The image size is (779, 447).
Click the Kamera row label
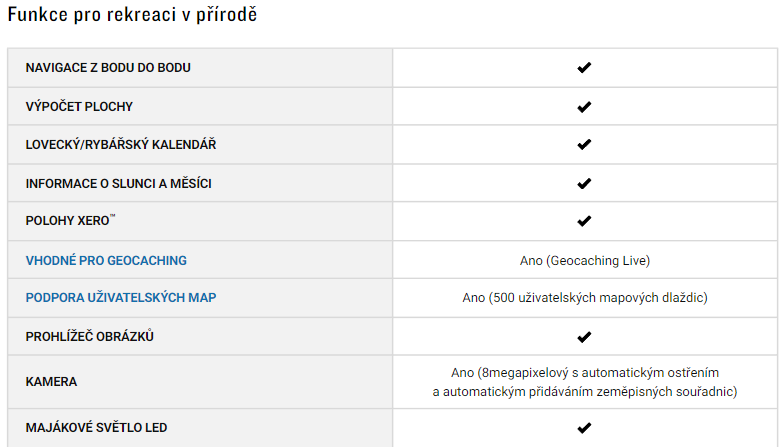click(x=51, y=382)
